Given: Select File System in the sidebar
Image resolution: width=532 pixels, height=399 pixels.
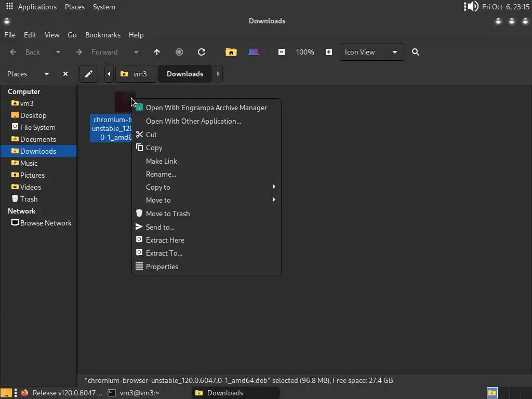Looking at the screenshot, I should (38, 127).
